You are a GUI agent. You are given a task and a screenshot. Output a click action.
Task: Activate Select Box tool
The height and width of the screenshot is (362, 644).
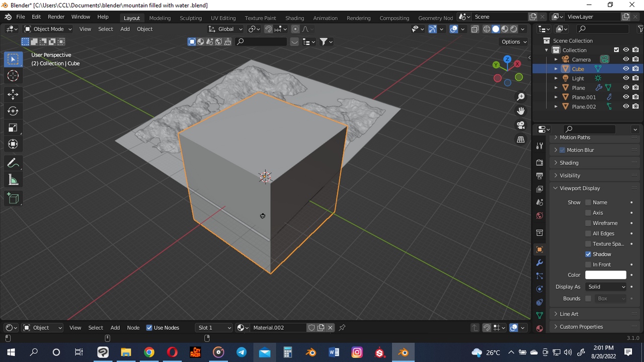pos(13,59)
